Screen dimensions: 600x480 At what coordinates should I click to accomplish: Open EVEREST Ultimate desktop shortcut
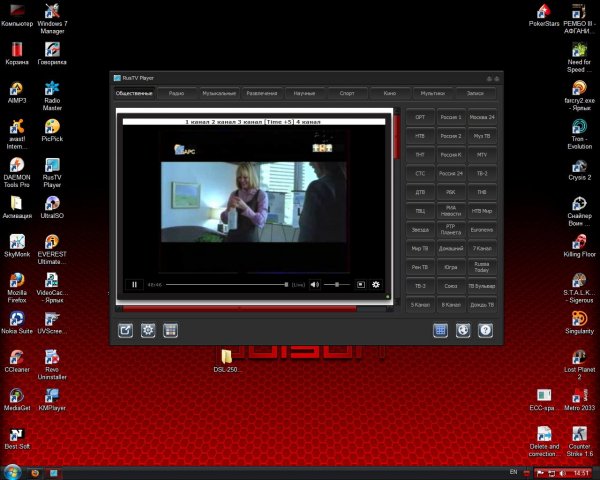coord(52,250)
